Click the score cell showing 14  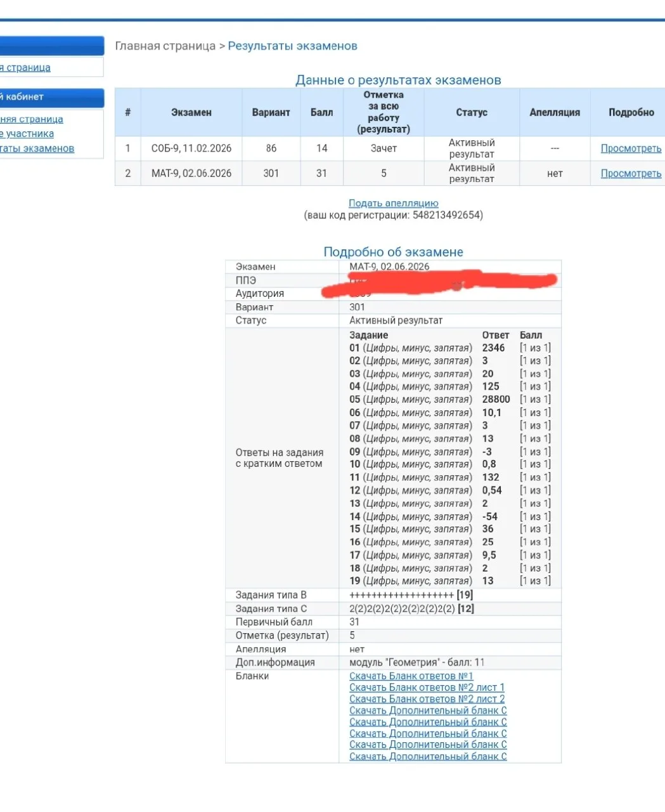321,148
